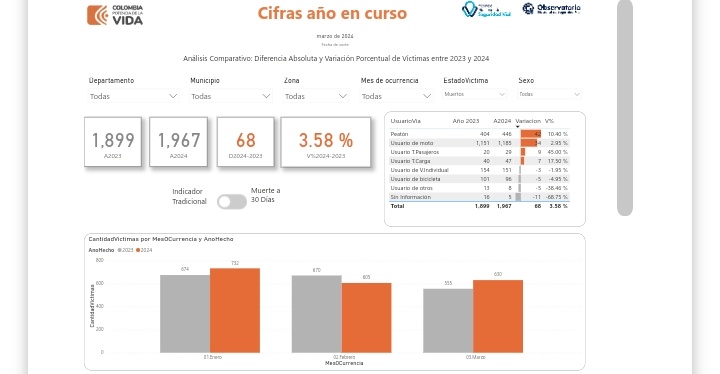Viewport: 720px width, 374px height.
Task: Click the gray 2023 bar for 02.Febrero
Action: click(316, 314)
